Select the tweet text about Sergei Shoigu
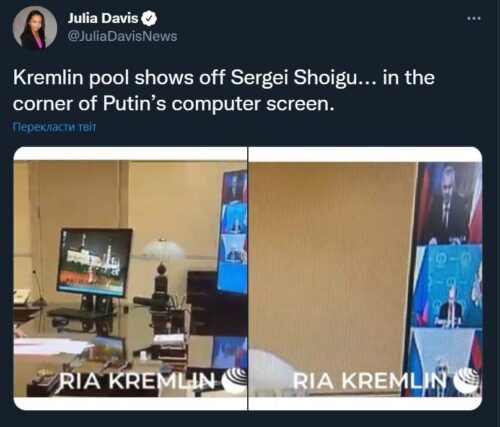This screenshot has width=500, height=427. point(224,90)
